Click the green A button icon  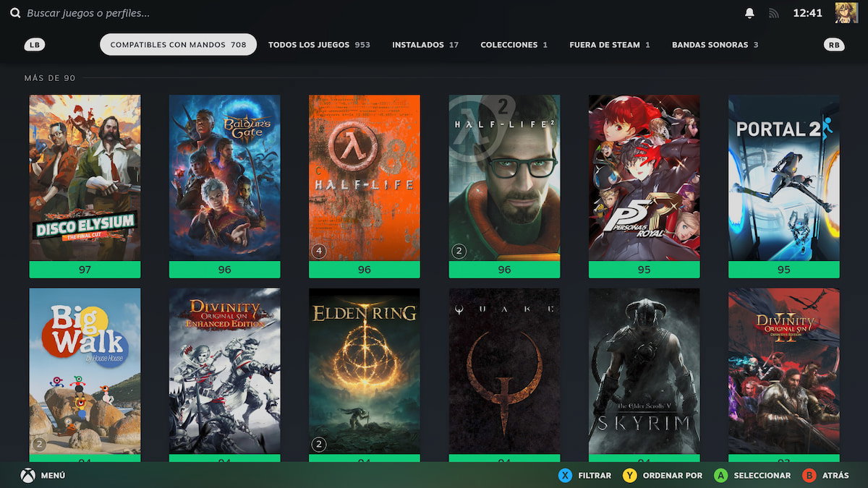click(x=720, y=475)
